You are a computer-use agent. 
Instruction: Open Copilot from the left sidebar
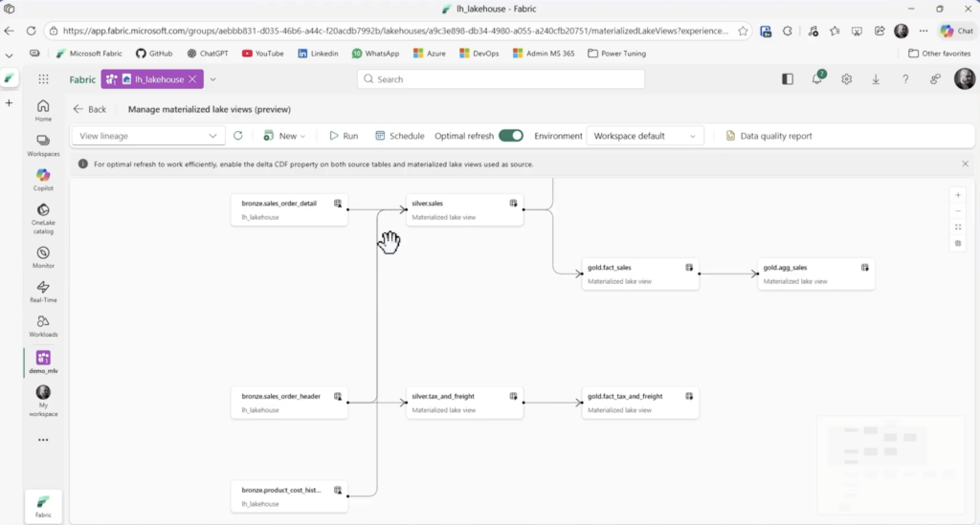point(43,179)
